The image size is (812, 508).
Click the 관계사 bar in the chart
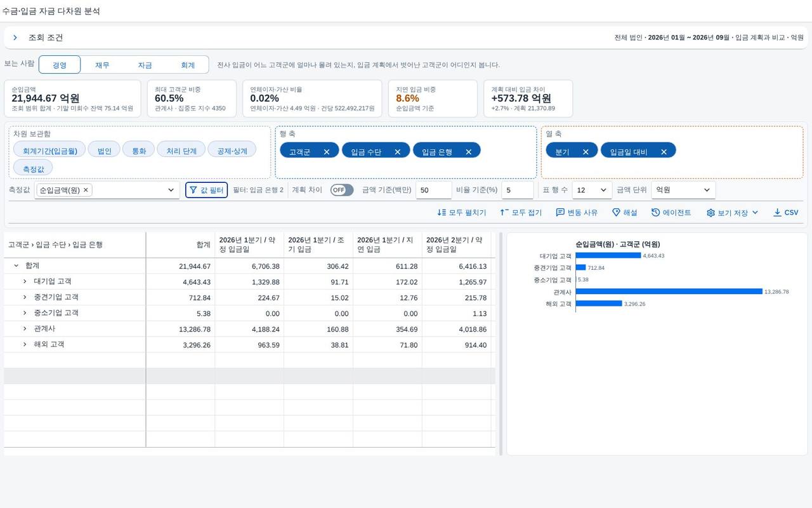click(669, 291)
